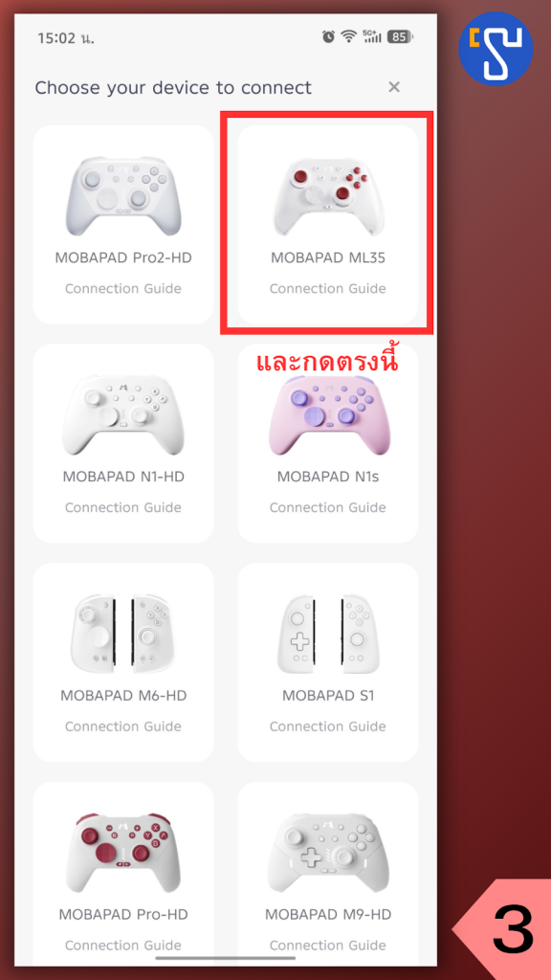Open Connection Guide for MOBAPAD N1-HD
The width and height of the screenshot is (551, 980).
123,507
